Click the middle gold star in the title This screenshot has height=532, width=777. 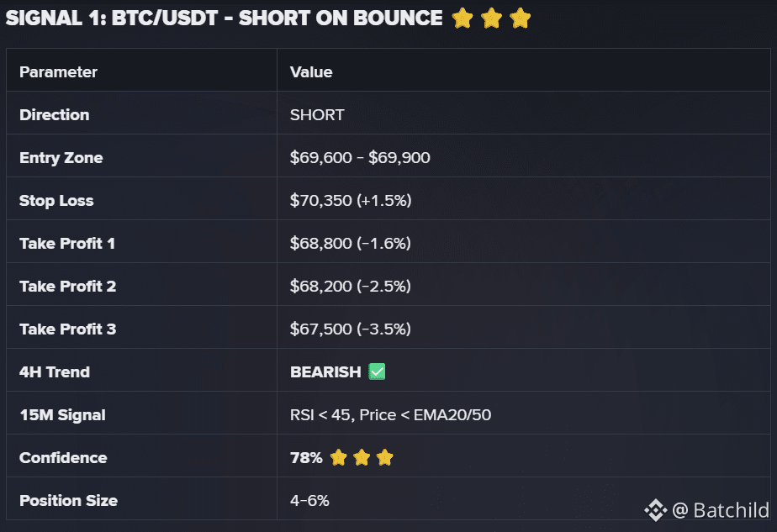pos(492,18)
